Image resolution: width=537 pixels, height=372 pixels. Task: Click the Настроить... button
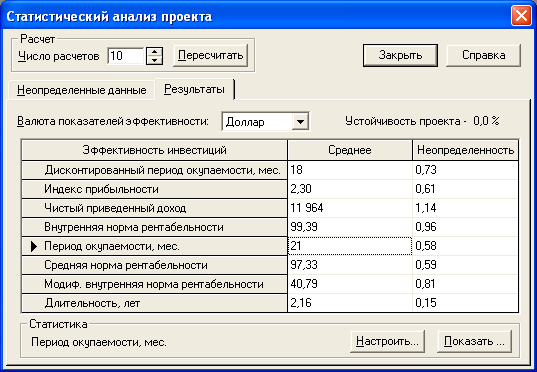pos(387,341)
